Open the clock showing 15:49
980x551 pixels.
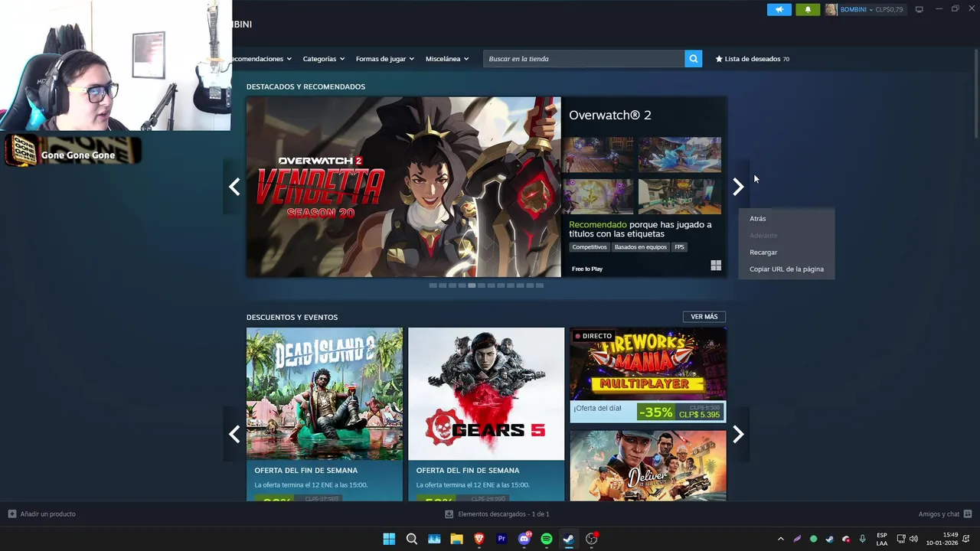point(942,539)
